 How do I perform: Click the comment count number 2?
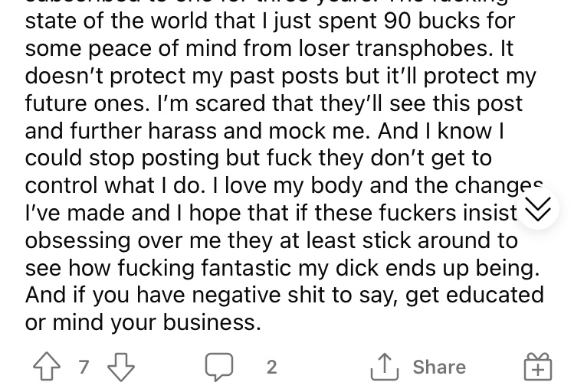click(271, 367)
